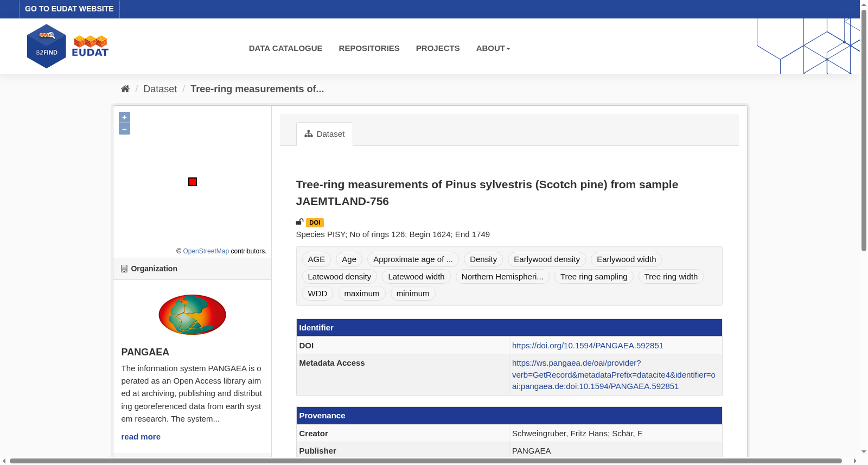Screen dimensions: 868x465
Task: Click the Identifier table header
Action: pos(509,328)
